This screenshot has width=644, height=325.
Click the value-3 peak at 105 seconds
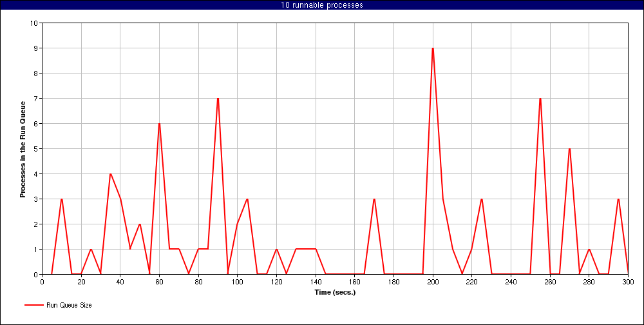pos(247,199)
